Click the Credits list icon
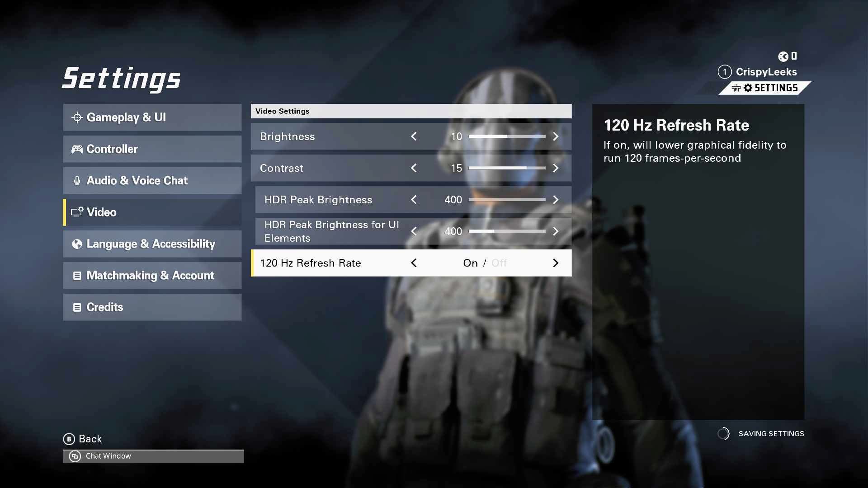868x488 pixels. [76, 306]
